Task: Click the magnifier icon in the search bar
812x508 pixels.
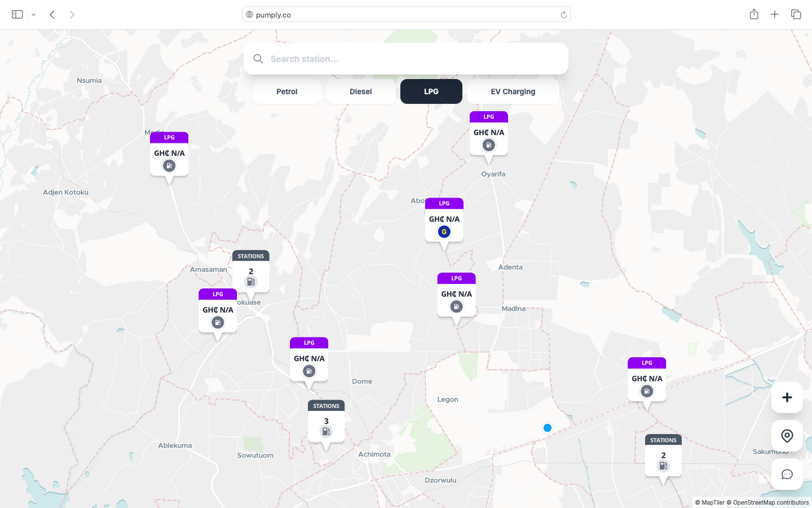Action: tap(258, 59)
